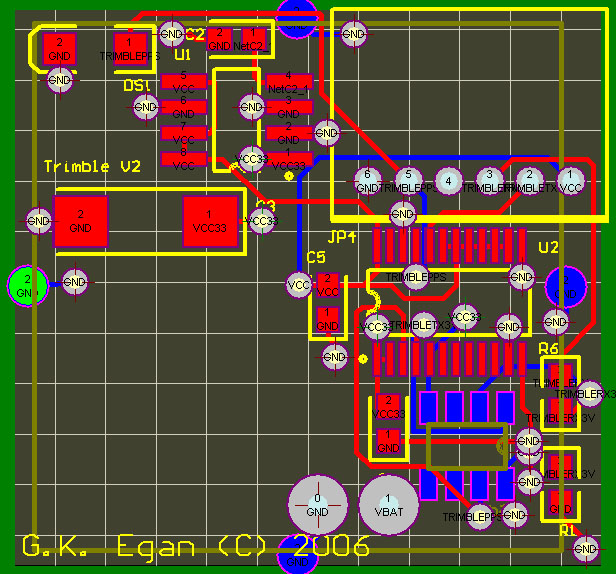Click the JP4 designator label

(x=342, y=237)
